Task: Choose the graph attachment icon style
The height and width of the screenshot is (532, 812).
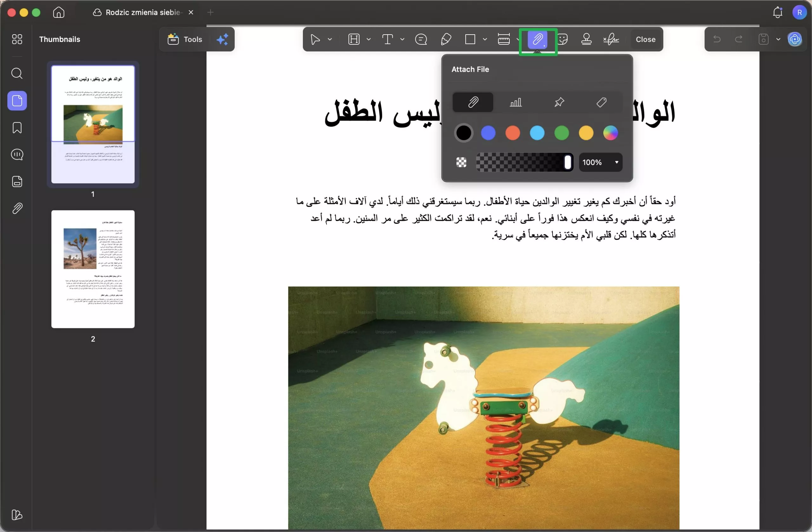Action: [515, 102]
